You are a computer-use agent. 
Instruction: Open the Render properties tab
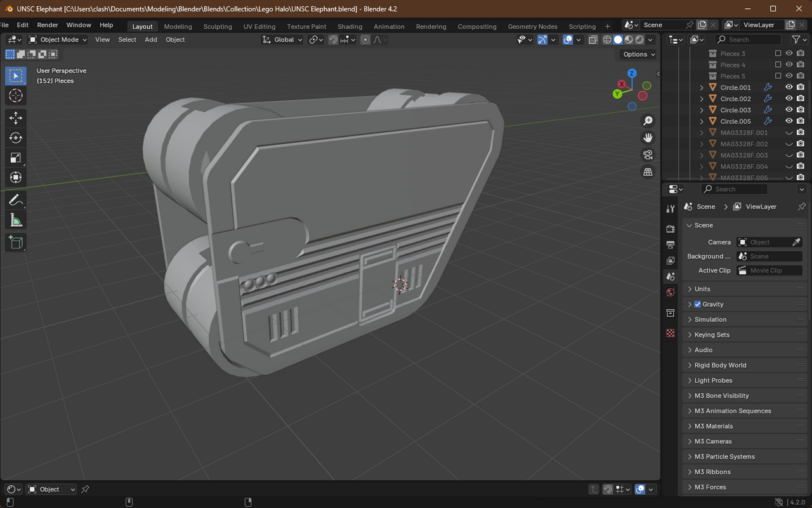tap(671, 229)
